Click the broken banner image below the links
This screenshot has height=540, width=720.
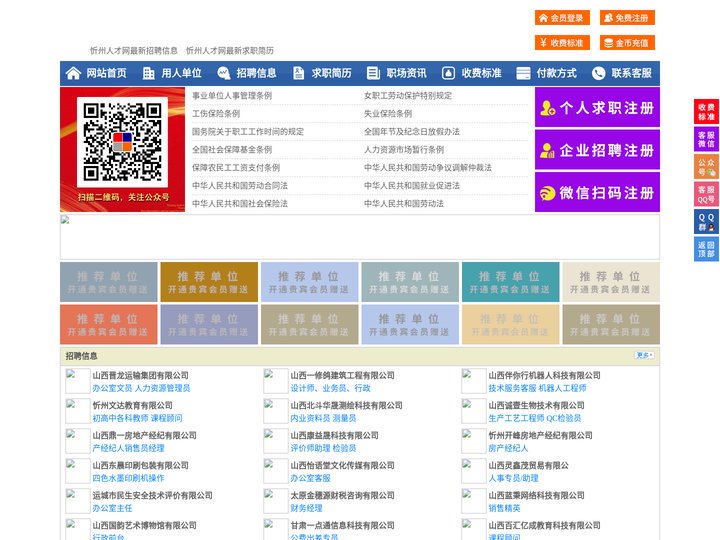click(x=360, y=237)
